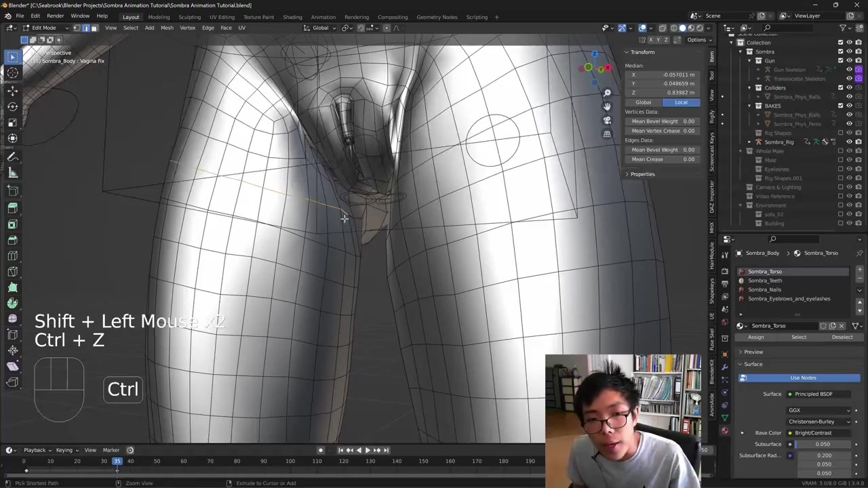Image resolution: width=868 pixels, height=488 pixels.
Task: Open the Global transform orientation dropdown
Action: point(320,28)
